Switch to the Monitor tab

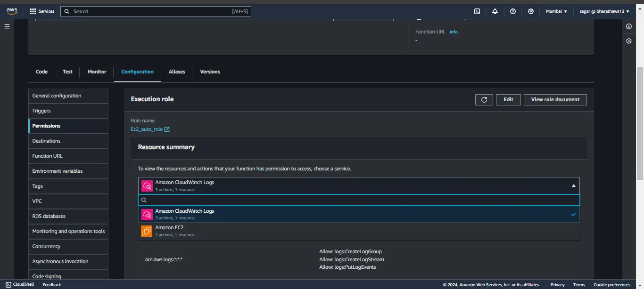tap(97, 72)
